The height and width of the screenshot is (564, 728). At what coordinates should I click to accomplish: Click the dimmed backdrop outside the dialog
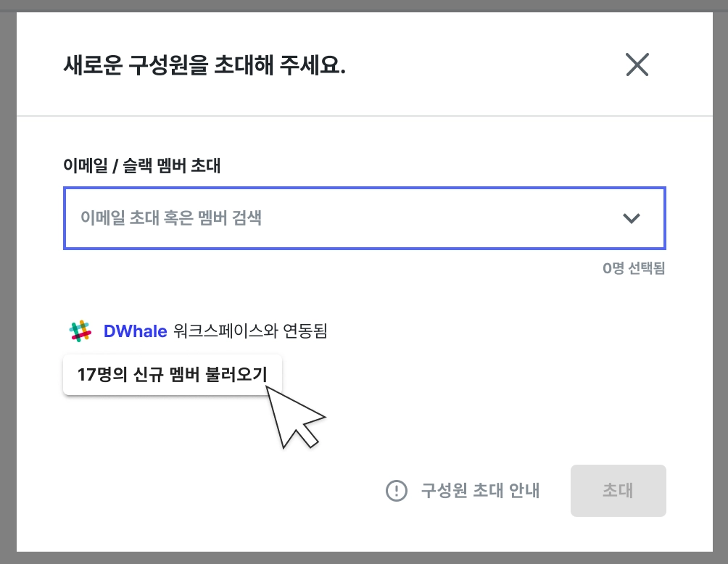[8, 290]
